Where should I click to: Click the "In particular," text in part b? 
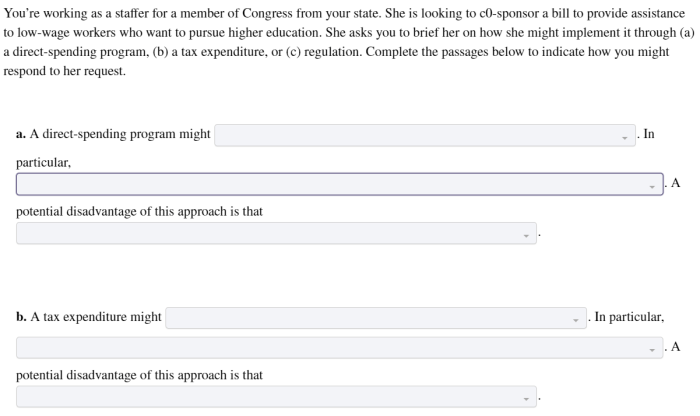click(x=628, y=318)
